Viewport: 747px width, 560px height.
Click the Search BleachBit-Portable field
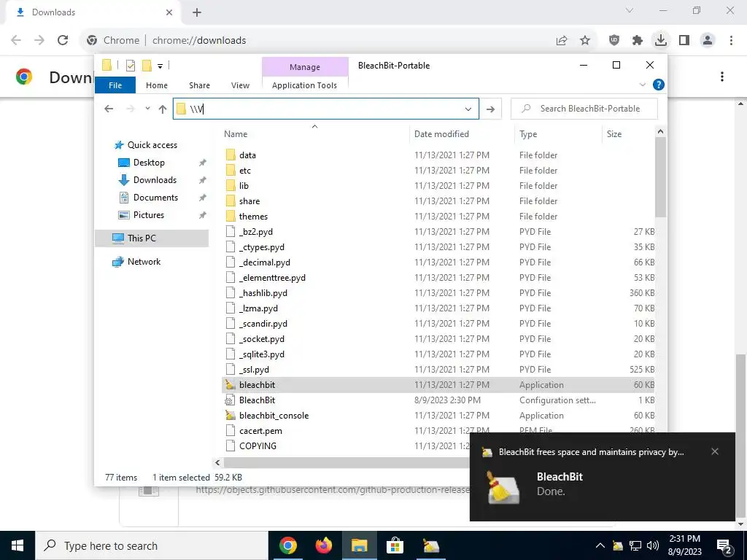(x=584, y=109)
